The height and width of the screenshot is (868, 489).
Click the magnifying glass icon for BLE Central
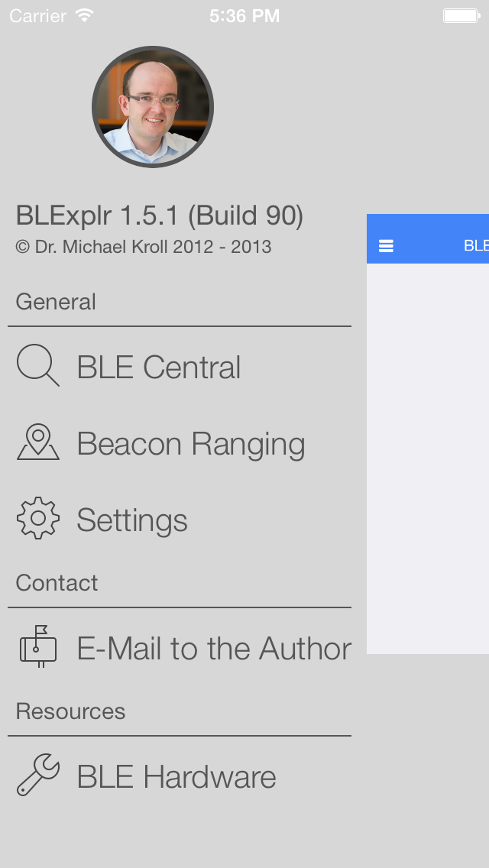click(x=37, y=364)
